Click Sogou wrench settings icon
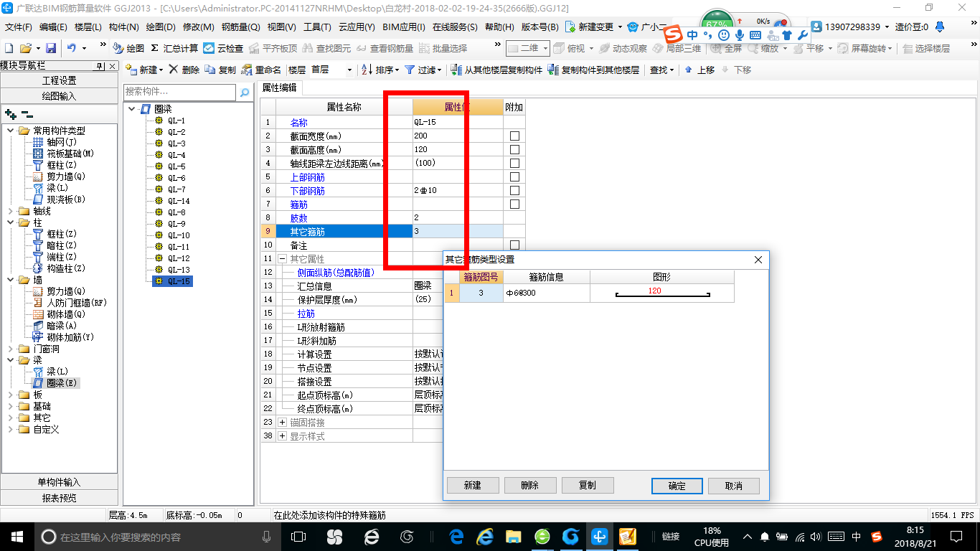Screen dimensions: 980x551 (802, 34)
